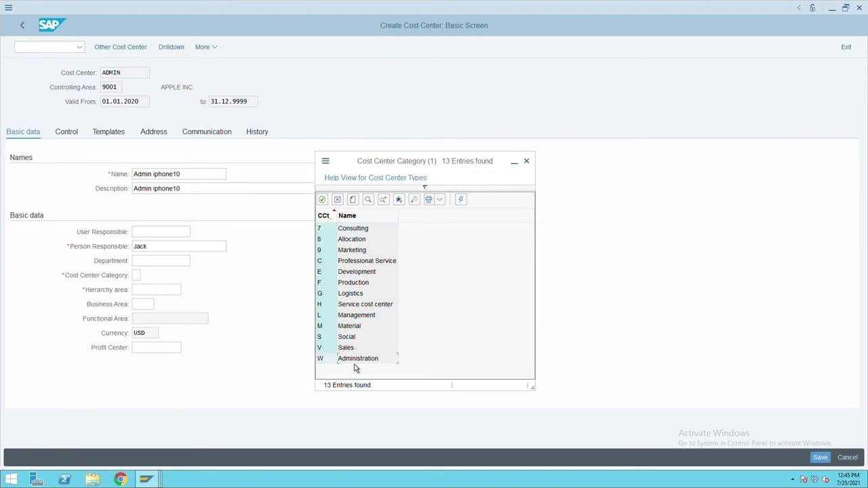
Task: Open the popup hamburger menu
Action: 325,161
